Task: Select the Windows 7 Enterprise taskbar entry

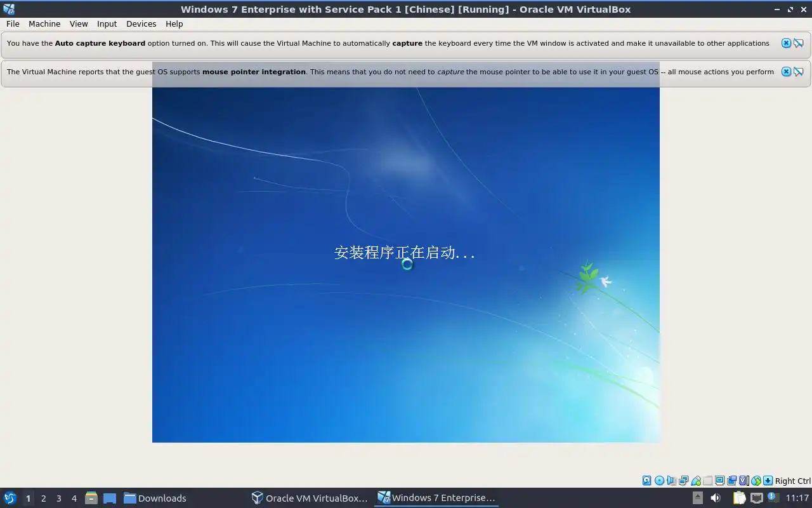Action: 436,498
